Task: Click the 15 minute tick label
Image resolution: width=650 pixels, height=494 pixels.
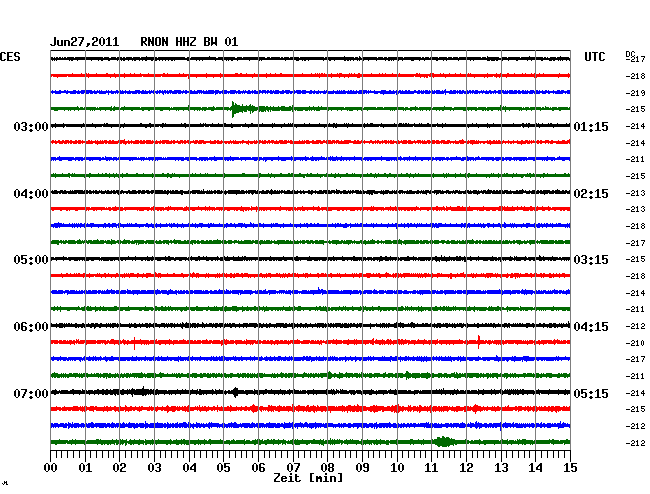Action: tap(570, 467)
